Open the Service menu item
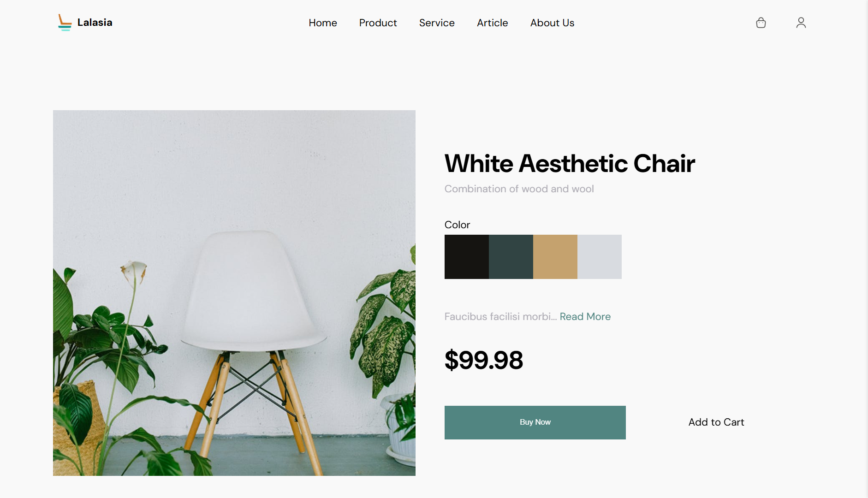Screen dimensions: 868x498 click(437, 23)
